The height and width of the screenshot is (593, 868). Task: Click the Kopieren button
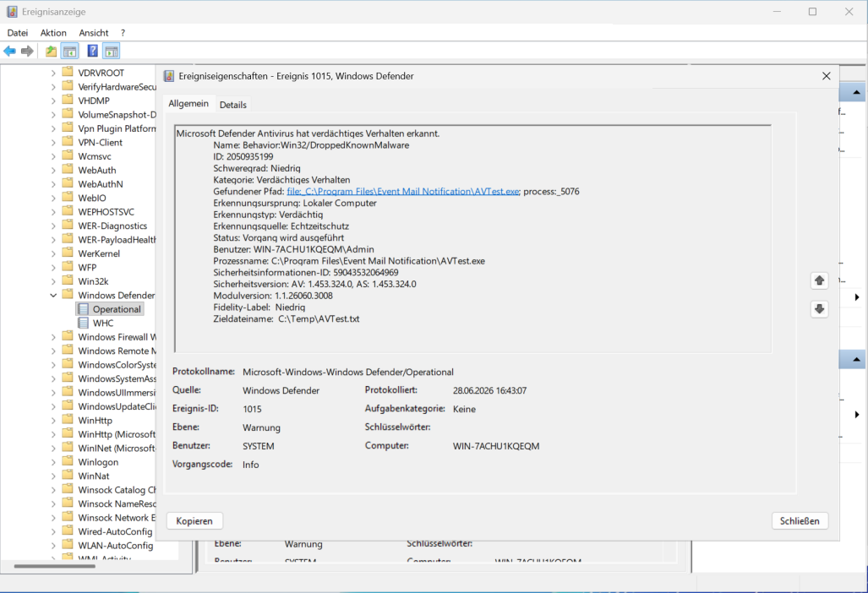[194, 521]
